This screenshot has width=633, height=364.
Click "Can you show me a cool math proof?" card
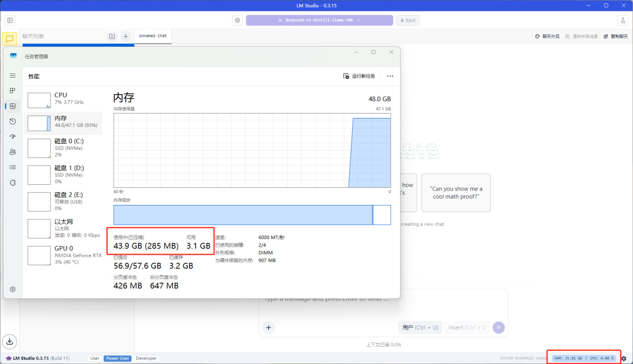(456, 193)
